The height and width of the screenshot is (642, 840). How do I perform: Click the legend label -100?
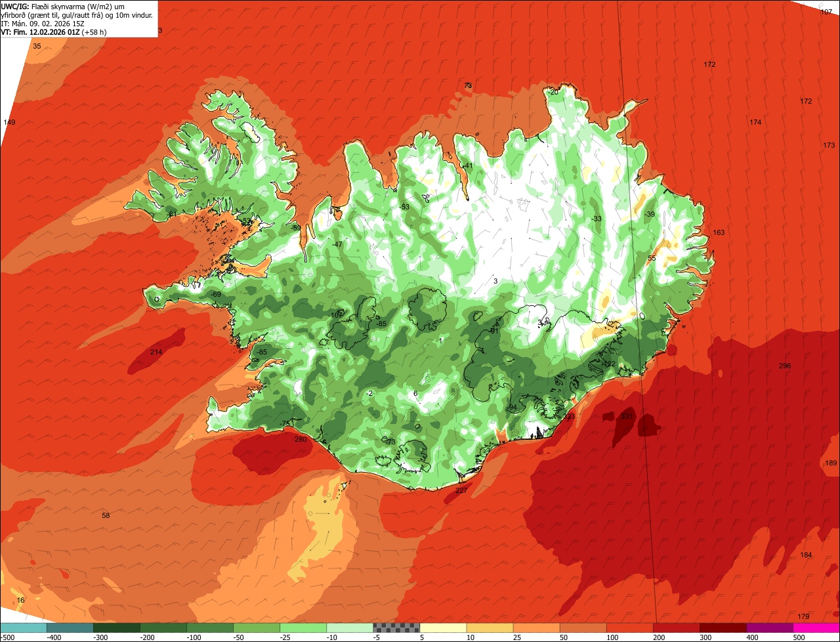point(194,637)
